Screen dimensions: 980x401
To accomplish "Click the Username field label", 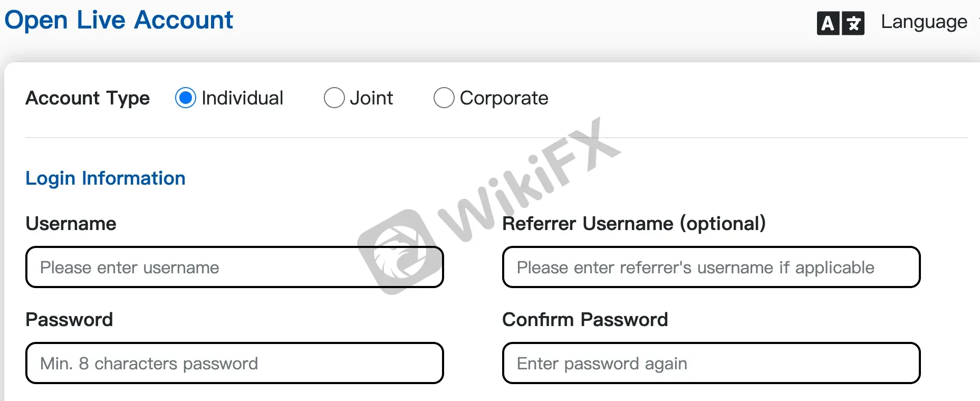I will point(71,224).
